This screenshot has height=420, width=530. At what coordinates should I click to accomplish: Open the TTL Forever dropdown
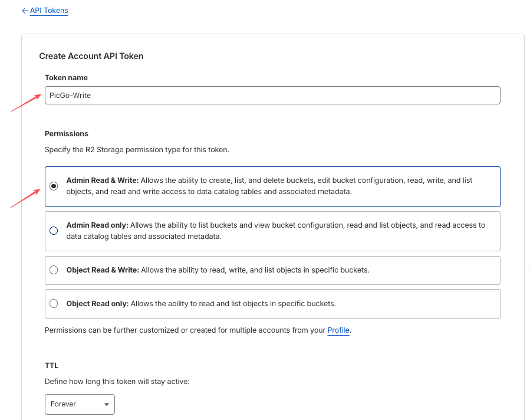79,404
